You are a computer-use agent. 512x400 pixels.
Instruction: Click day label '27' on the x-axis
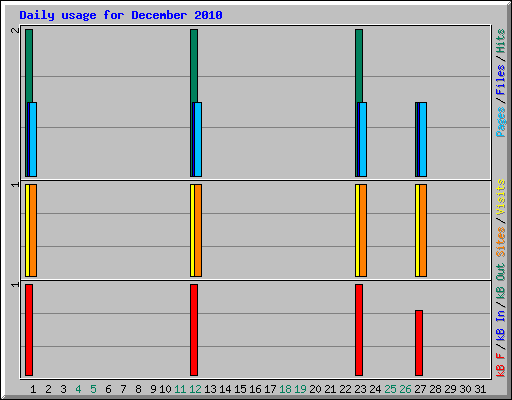[x=420, y=389]
